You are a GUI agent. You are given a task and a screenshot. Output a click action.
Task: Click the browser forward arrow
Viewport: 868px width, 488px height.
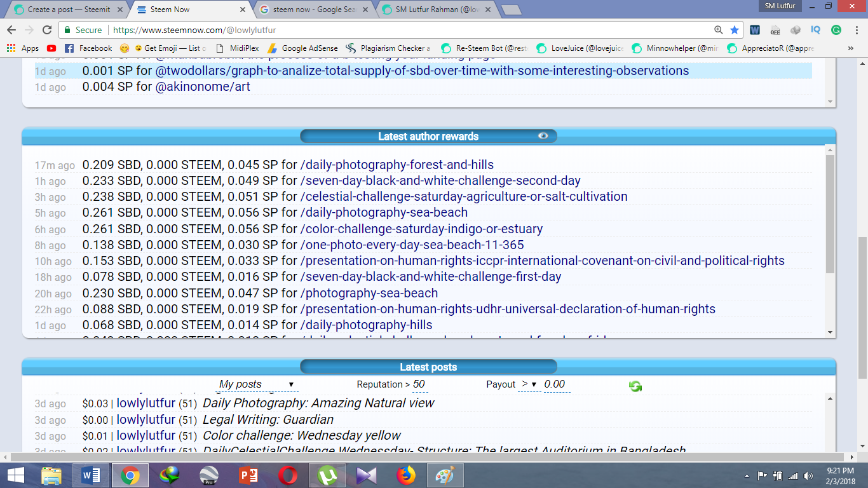point(29,30)
